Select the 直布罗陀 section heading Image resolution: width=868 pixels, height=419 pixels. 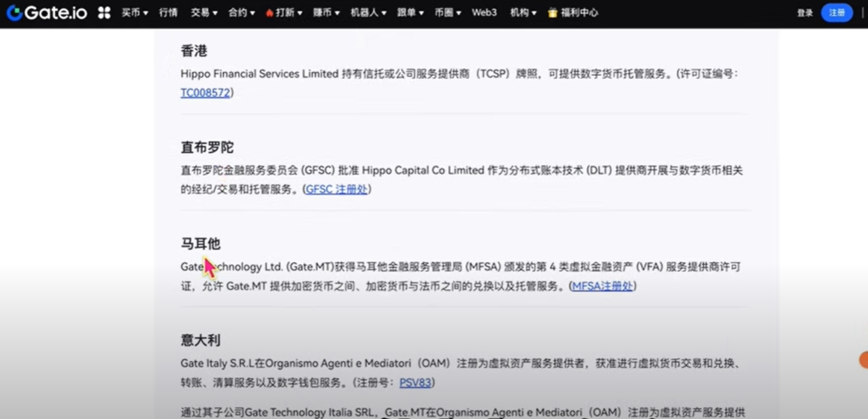pyautogui.click(x=207, y=148)
